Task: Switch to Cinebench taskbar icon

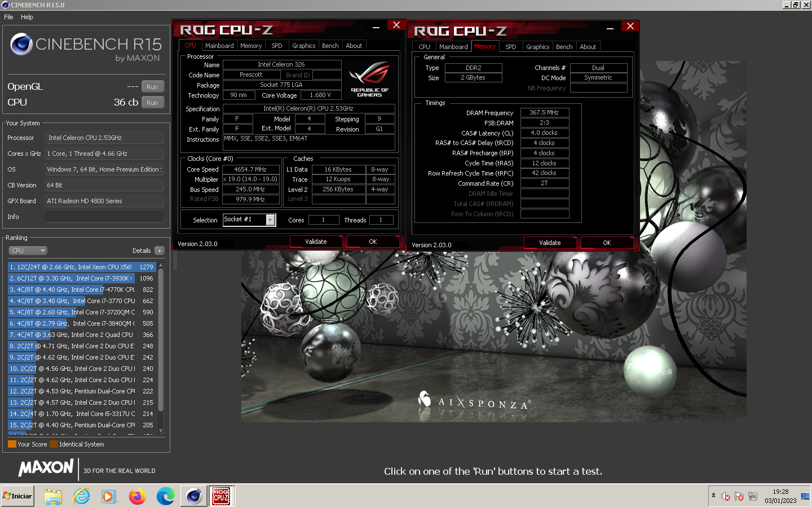Action: (194, 496)
